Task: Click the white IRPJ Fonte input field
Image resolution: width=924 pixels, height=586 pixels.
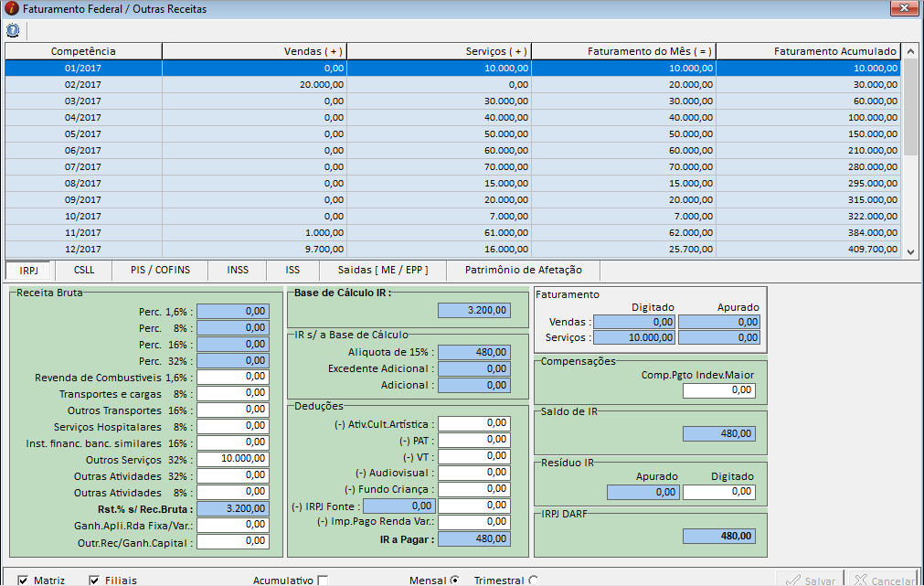Action: 474,506
